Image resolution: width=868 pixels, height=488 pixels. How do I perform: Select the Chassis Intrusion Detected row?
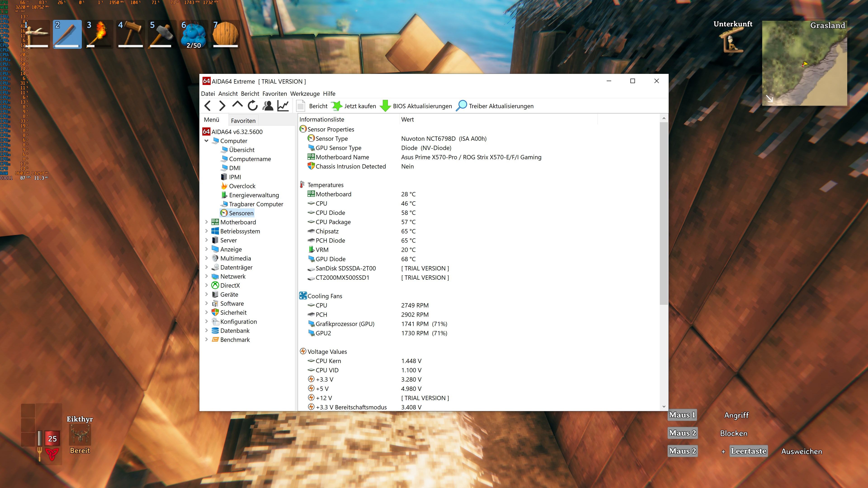(x=479, y=166)
